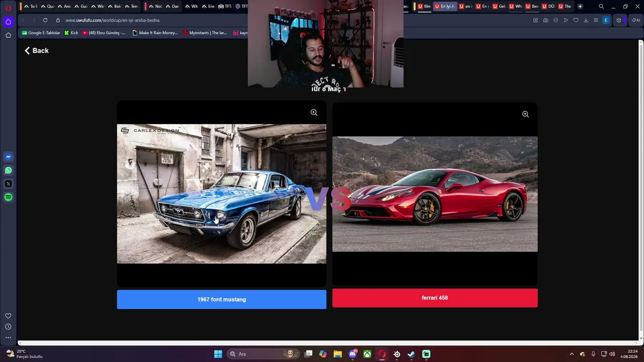Open Easy Setup sliders menu
The image size is (644, 362).
click(x=596, y=20)
